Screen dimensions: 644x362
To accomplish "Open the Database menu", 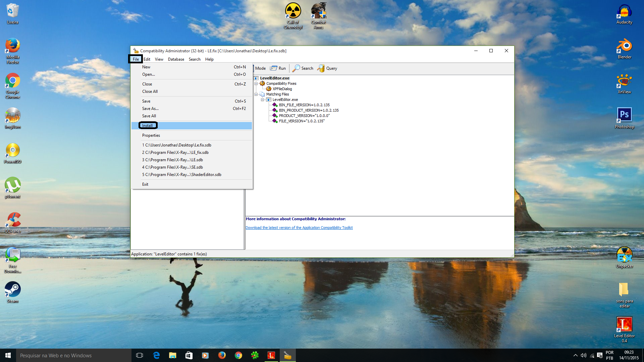I will [176, 59].
